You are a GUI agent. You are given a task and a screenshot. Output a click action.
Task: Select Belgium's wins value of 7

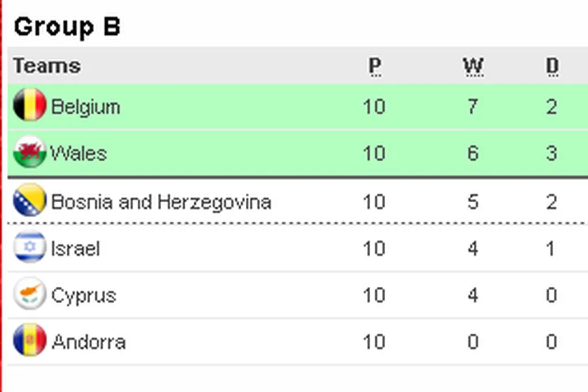coord(473,106)
